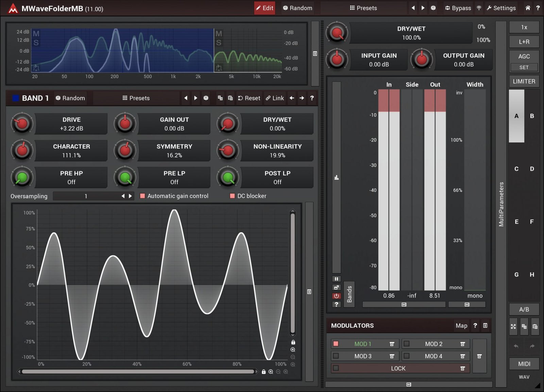Open the Band 1 Presets list

point(136,98)
